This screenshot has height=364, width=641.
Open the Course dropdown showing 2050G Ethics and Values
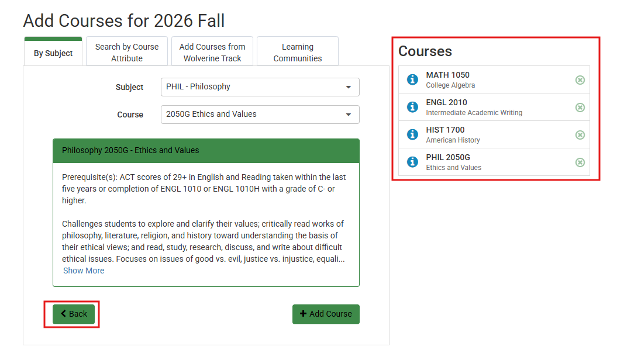click(260, 115)
